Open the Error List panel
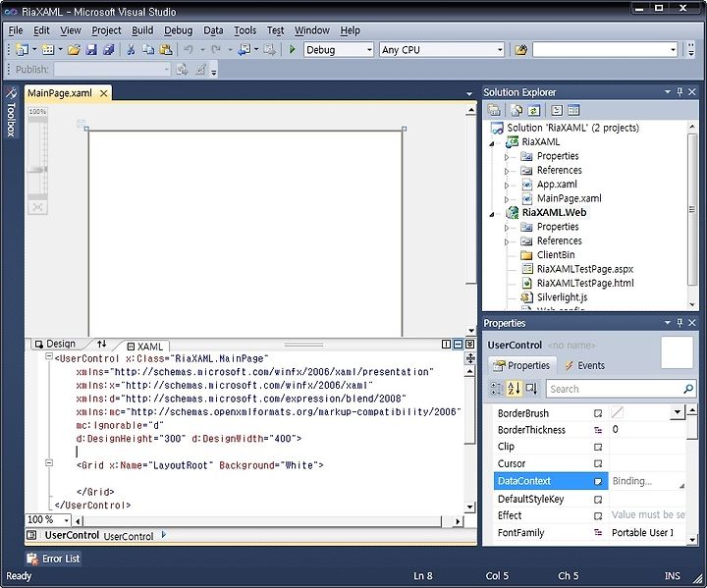 pos(53,559)
